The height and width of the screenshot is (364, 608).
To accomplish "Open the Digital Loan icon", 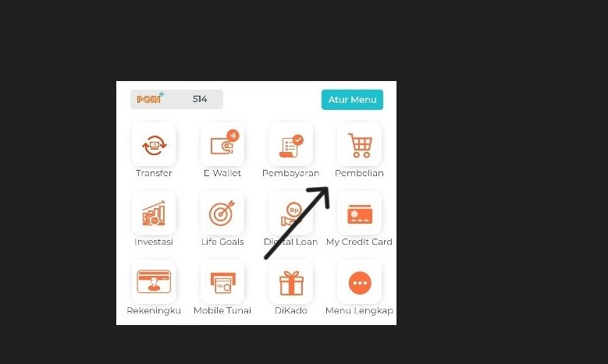I will (291, 213).
